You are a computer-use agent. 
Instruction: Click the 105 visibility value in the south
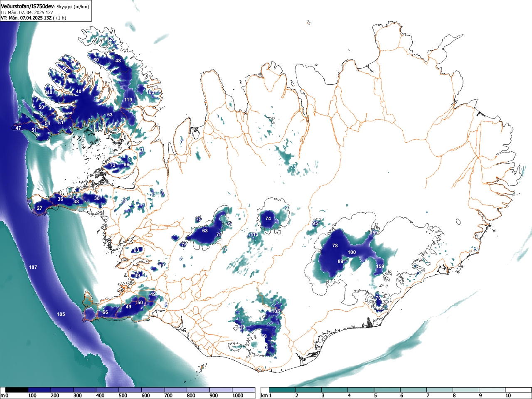(276, 311)
